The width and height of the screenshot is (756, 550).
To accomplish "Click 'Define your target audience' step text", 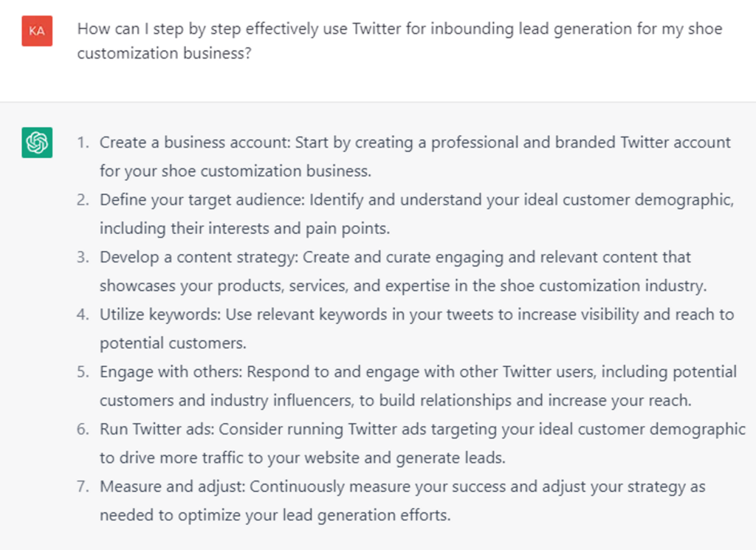I will click(x=202, y=200).
